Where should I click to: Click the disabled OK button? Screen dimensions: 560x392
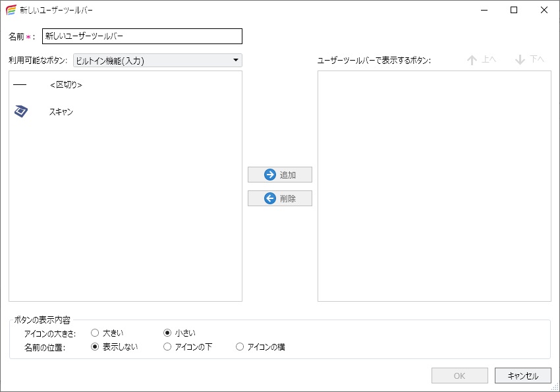pyautogui.click(x=459, y=376)
